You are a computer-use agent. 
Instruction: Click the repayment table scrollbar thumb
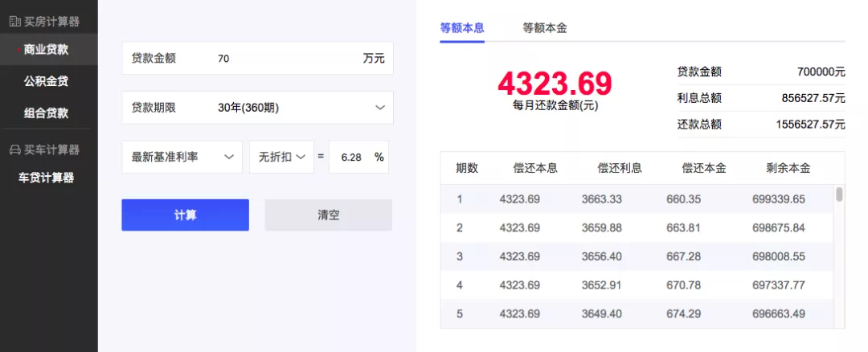pyautogui.click(x=839, y=194)
